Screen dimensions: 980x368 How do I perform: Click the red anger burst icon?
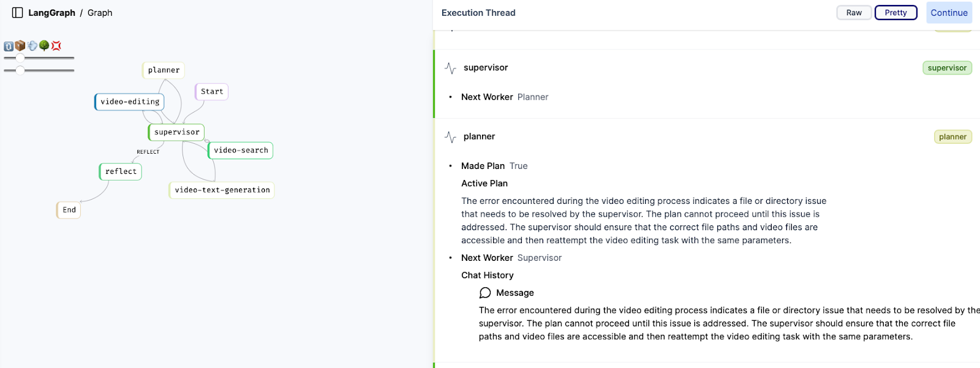point(56,46)
